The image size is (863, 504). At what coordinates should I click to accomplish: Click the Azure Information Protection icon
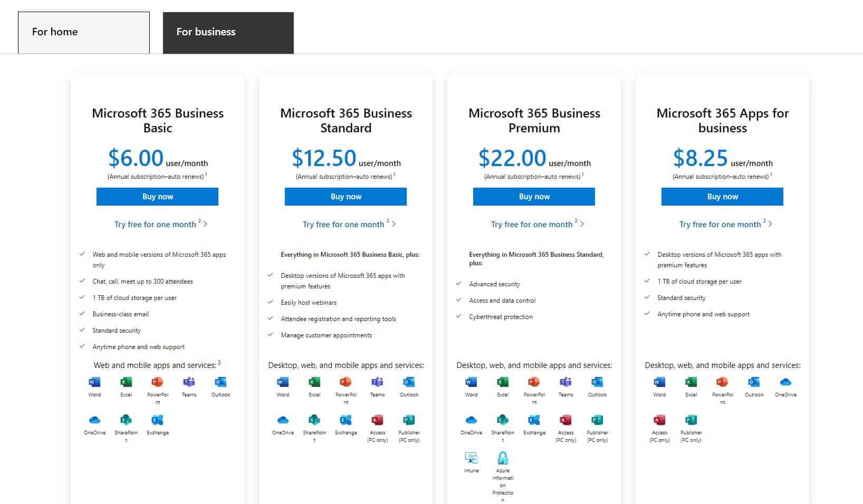click(503, 458)
